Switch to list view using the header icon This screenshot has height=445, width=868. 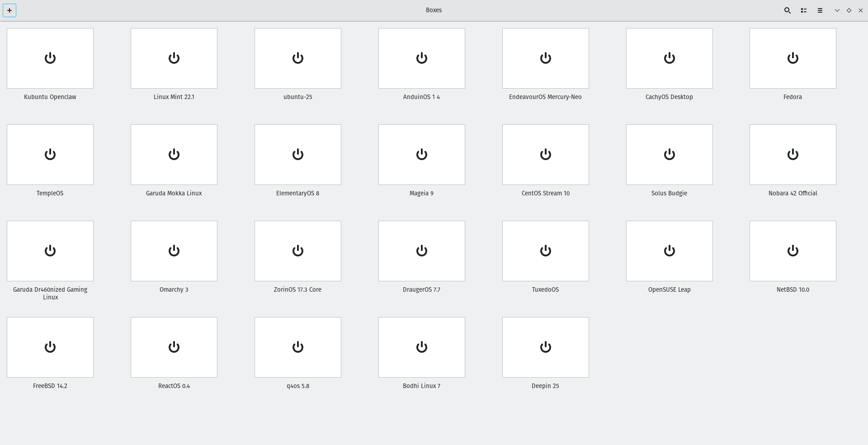pyautogui.click(x=803, y=10)
